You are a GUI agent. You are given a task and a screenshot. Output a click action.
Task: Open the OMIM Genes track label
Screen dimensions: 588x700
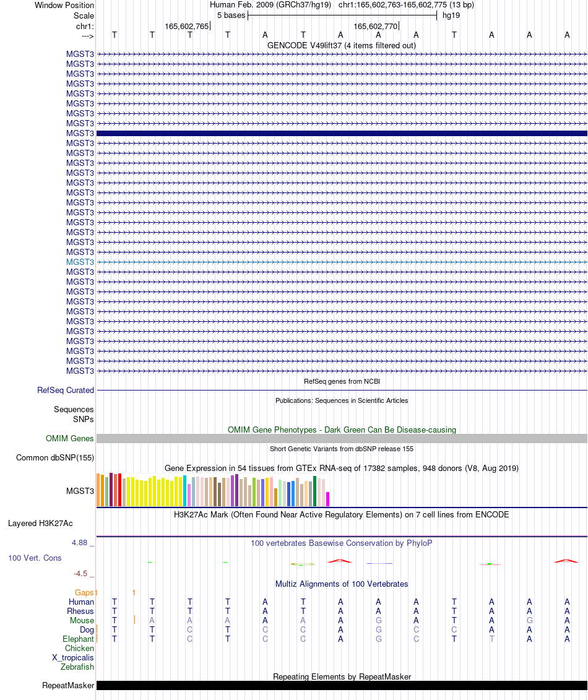coord(70,438)
